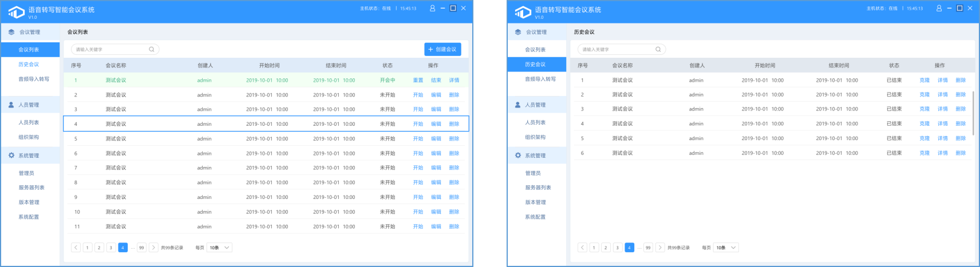Go to previous page arrow in 历史会议 pagination
The image size is (980, 267).
click(x=582, y=248)
